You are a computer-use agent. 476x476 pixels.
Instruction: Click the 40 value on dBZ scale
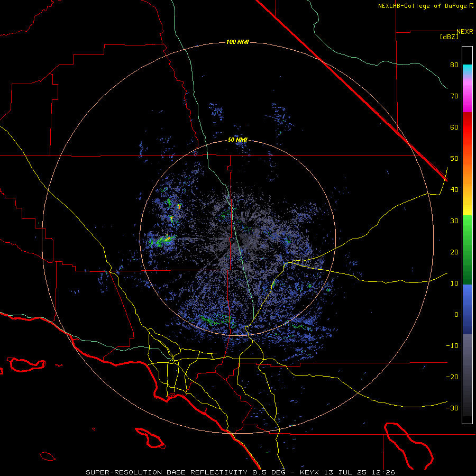pos(454,190)
